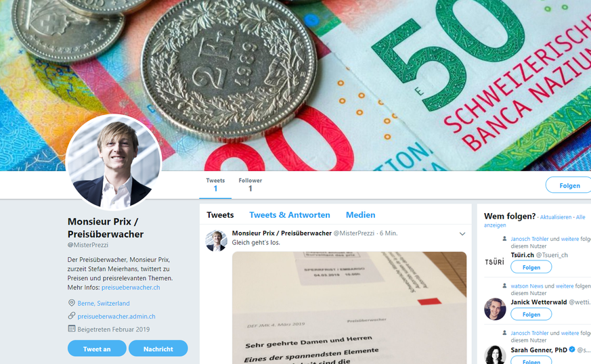This screenshot has height=364, width=591.
Task: Open the Medien tab
Action: tap(360, 214)
